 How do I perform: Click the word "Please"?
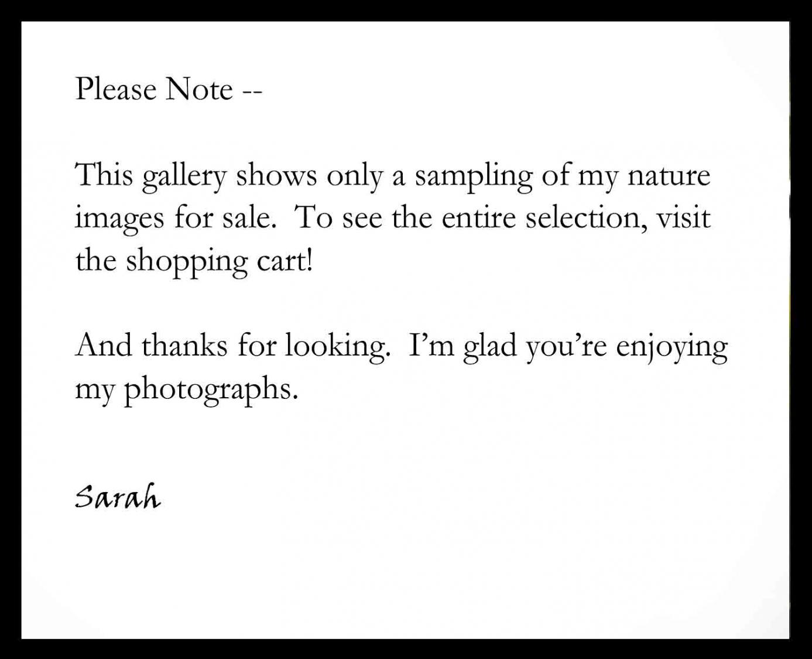tap(116, 90)
